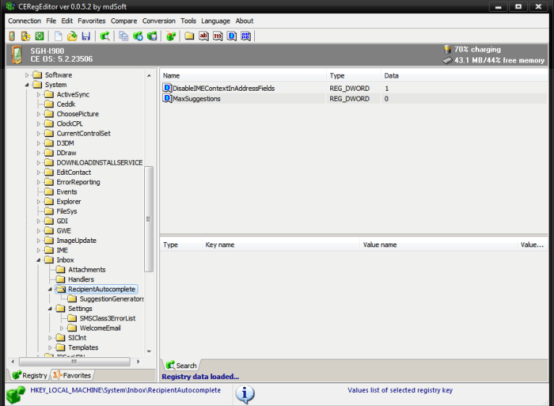Click the open file folder toolbar icon
The image size is (554, 406).
(x=72, y=36)
